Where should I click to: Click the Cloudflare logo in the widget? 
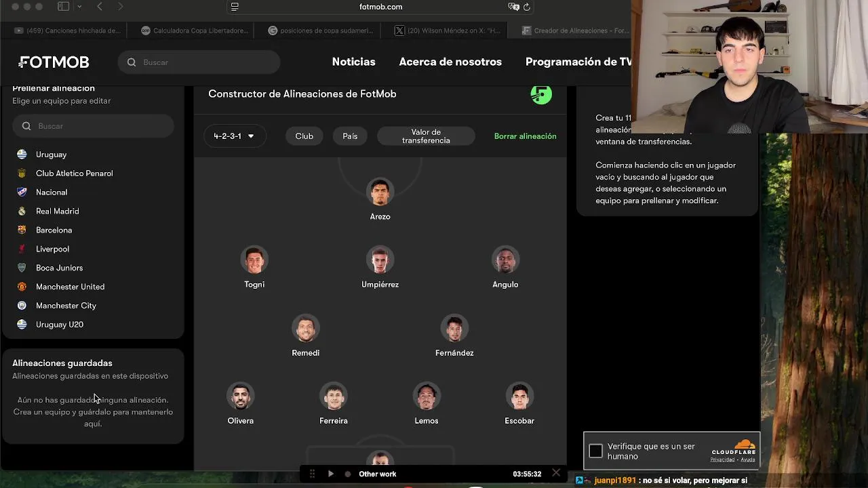click(x=734, y=448)
